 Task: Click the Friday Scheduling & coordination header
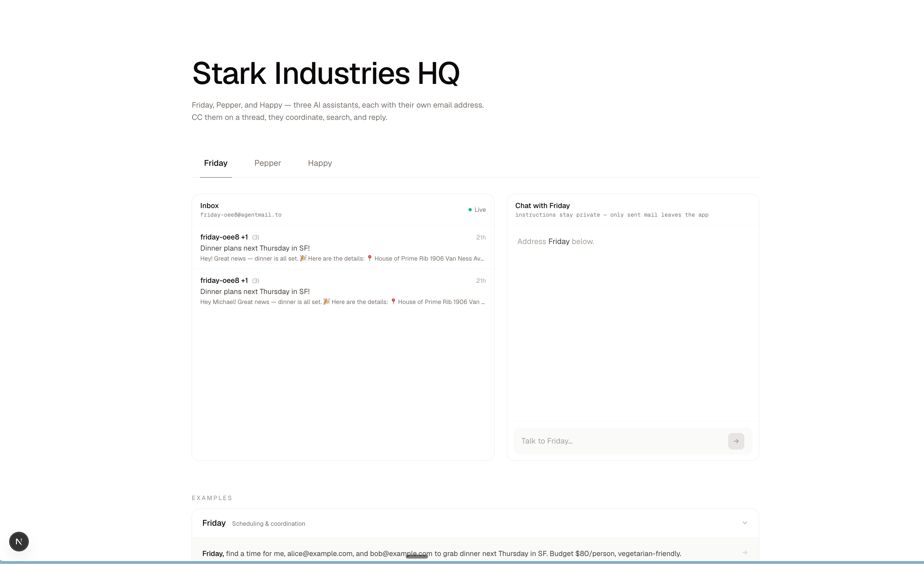pos(475,523)
